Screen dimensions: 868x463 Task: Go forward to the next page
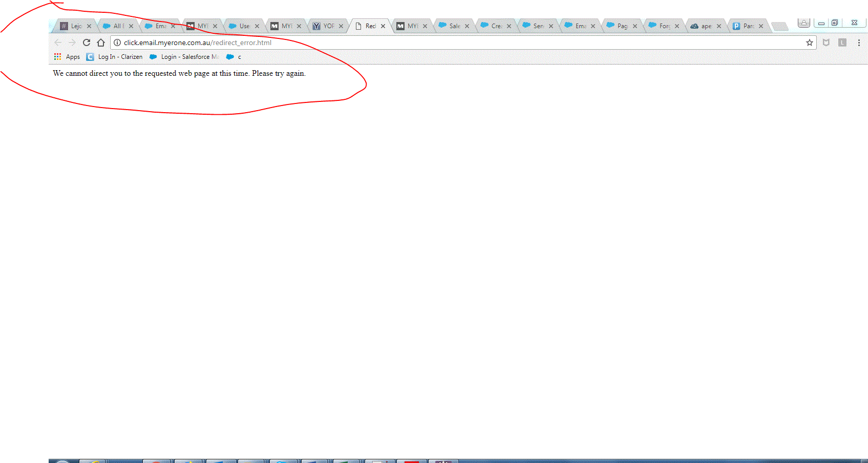(72, 43)
